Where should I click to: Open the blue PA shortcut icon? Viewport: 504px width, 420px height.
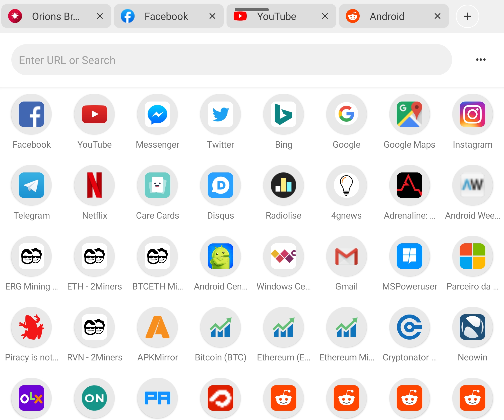point(157,398)
